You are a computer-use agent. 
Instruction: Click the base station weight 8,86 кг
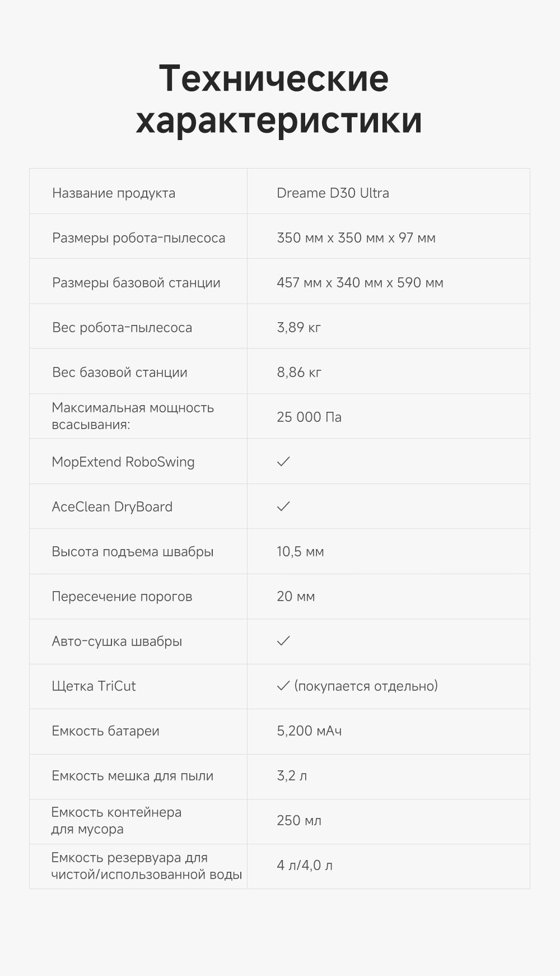298,373
